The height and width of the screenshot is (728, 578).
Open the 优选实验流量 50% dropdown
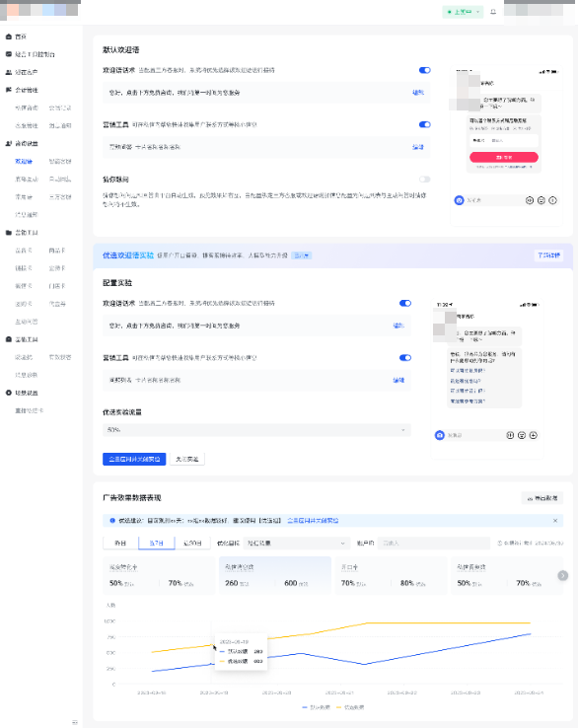[x=256, y=430]
